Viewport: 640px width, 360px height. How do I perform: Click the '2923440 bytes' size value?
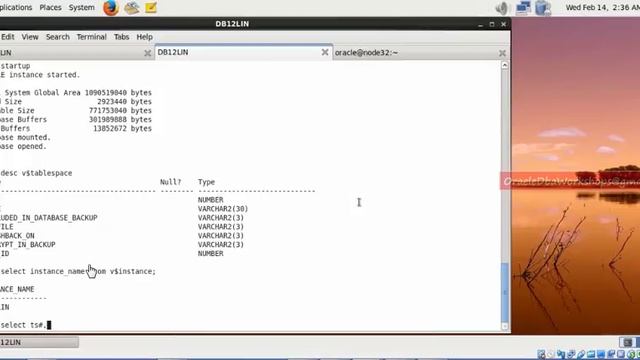tap(124, 102)
